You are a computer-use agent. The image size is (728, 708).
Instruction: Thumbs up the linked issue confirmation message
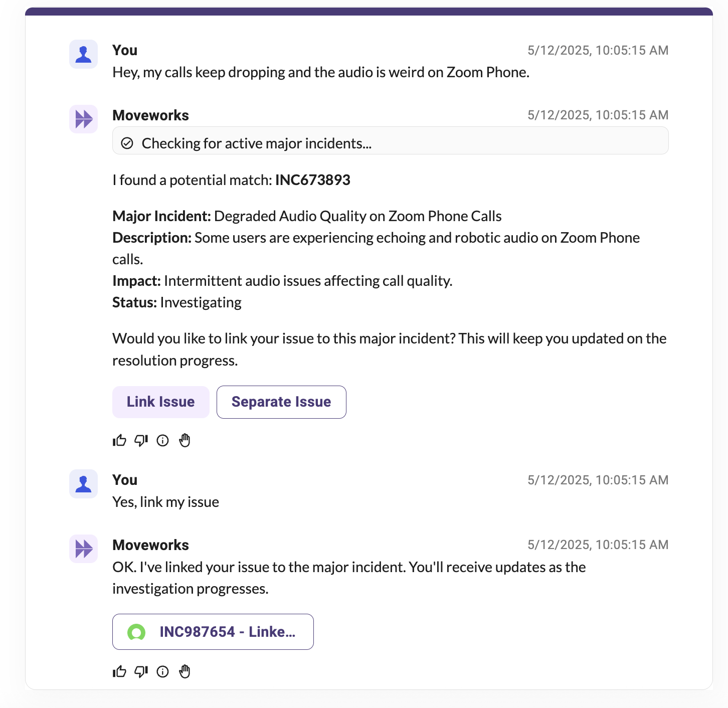[x=119, y=671]
